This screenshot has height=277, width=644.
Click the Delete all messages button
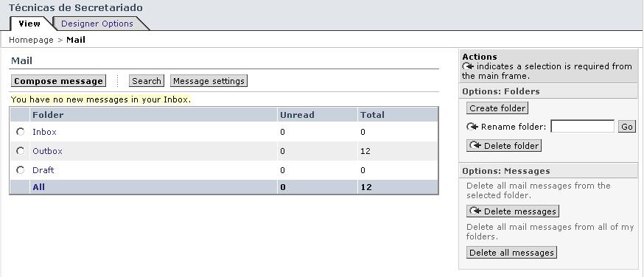tap(512, 253)
